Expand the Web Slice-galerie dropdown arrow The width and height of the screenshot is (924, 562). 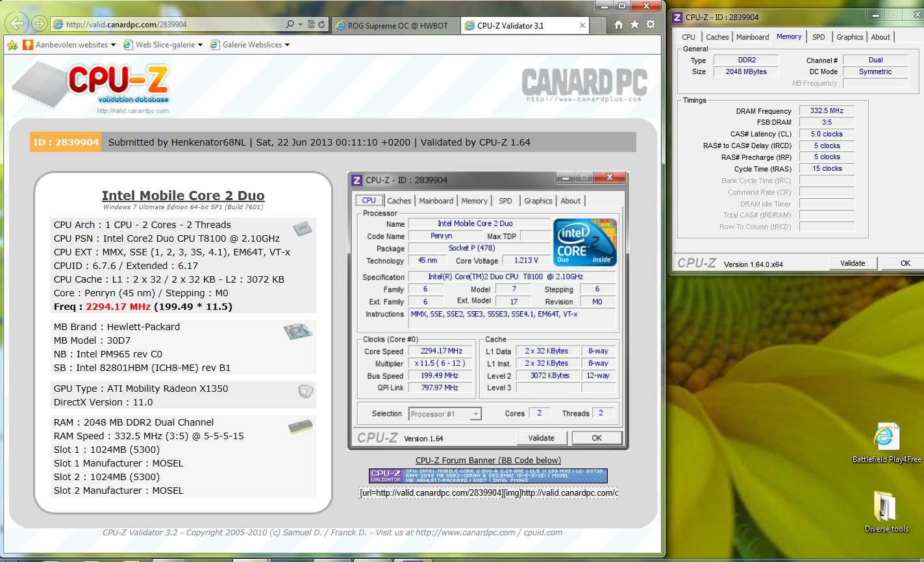200,45
